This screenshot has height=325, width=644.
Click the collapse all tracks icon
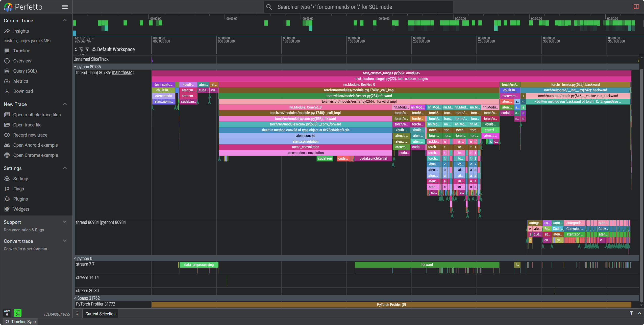(x=76, y=49)
